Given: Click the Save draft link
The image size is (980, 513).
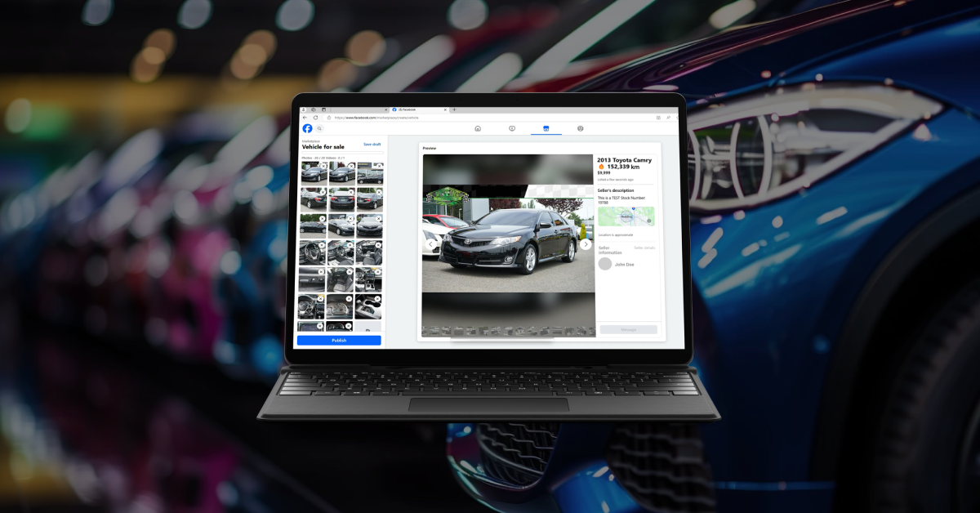Looking at the screenshot, I should (x=372, y=144).
